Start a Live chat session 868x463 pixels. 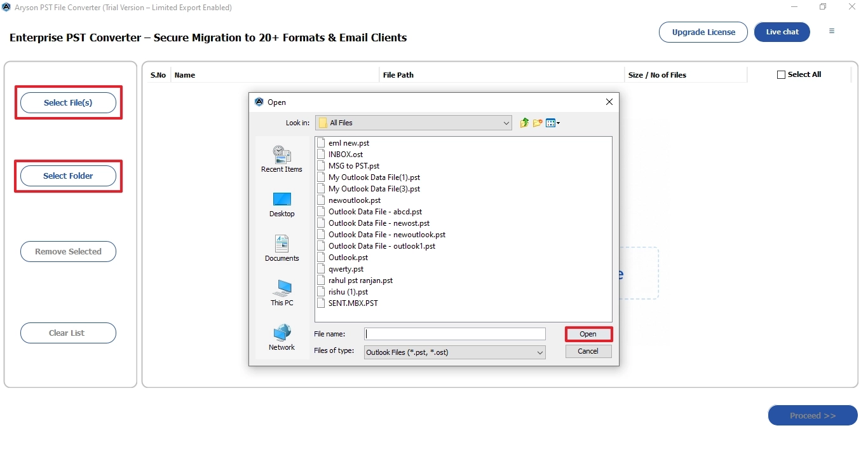coord(782,32)
